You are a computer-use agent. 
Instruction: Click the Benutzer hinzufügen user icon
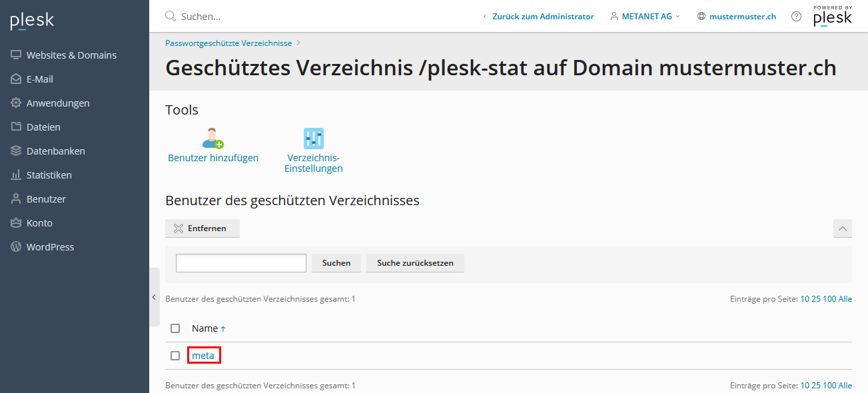pyautogui.click(x=213, y=138)
